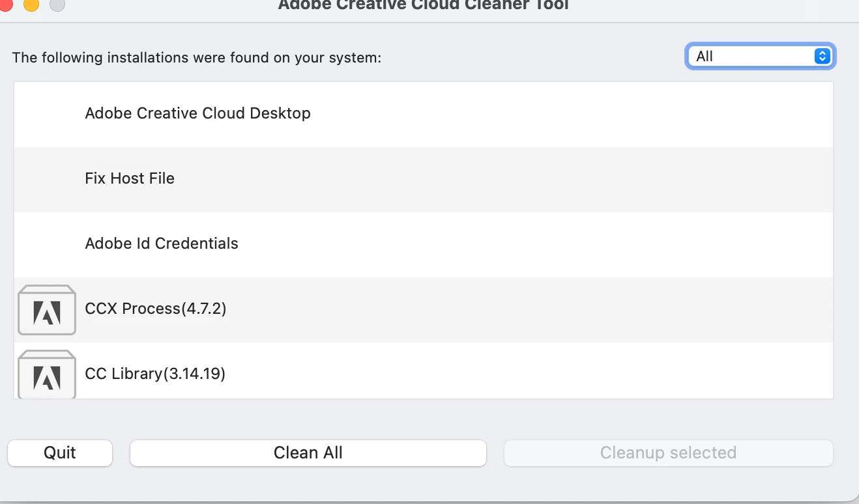This screenshot has height=504, width=859.
Task: Select the Adobe Id Credentials entry
Action: click(162, 244)
